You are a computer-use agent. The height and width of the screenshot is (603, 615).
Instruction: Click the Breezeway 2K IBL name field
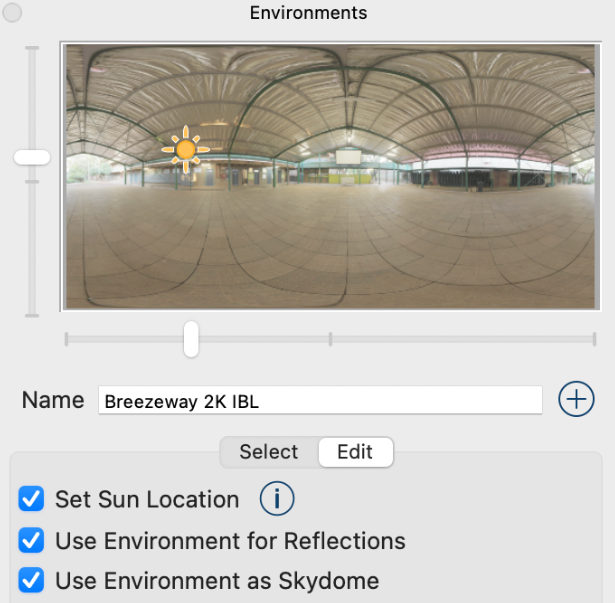pos(320,401)
